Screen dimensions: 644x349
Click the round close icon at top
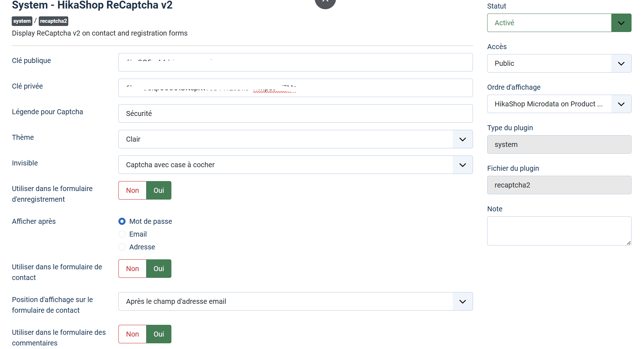point(325,2)
